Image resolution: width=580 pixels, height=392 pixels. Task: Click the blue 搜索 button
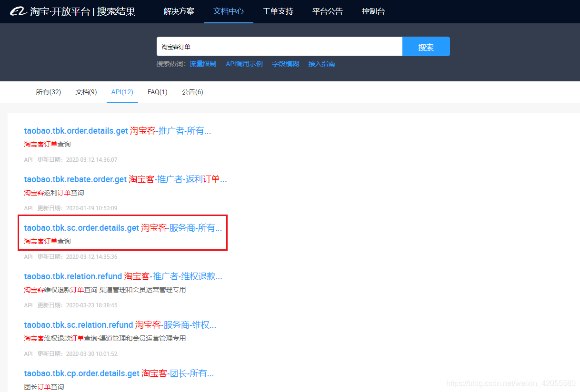(x=426, y=47)
